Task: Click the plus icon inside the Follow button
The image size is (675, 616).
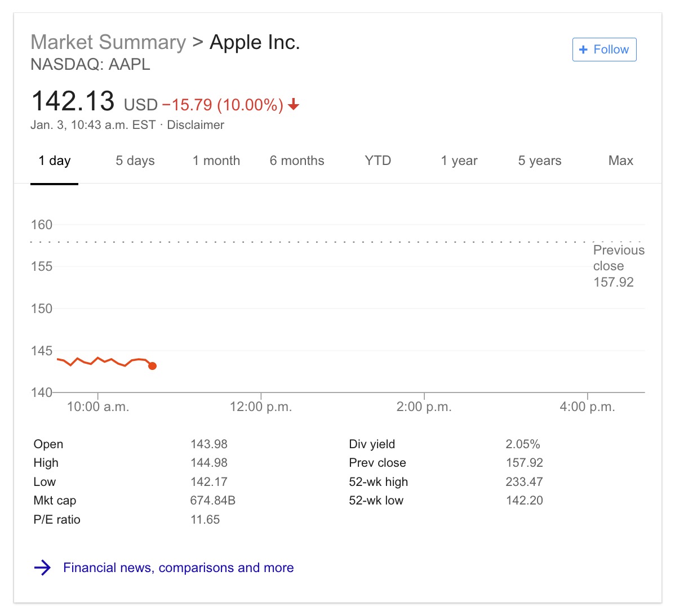Action: click(x=583, y=50)
